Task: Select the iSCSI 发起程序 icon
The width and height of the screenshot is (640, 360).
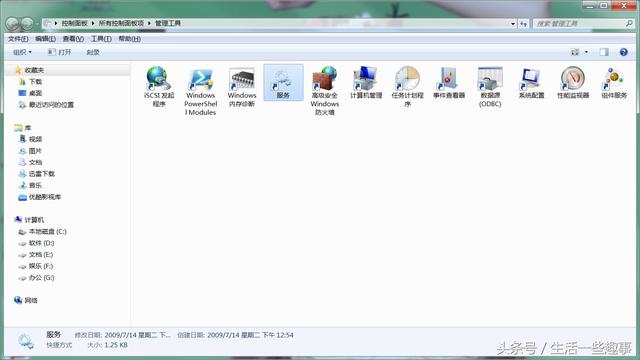Action: tap(159, 87)
